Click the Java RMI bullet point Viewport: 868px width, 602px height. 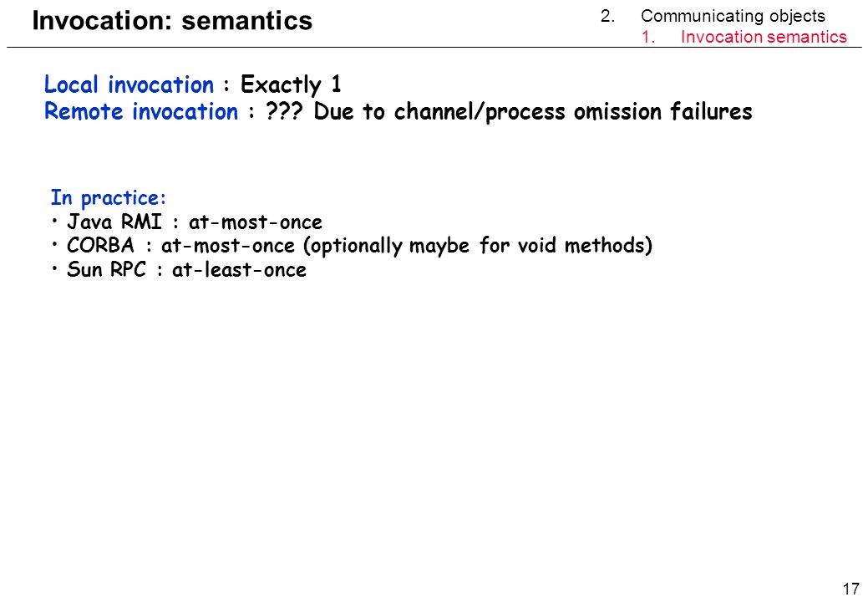[x=187, y=222]
